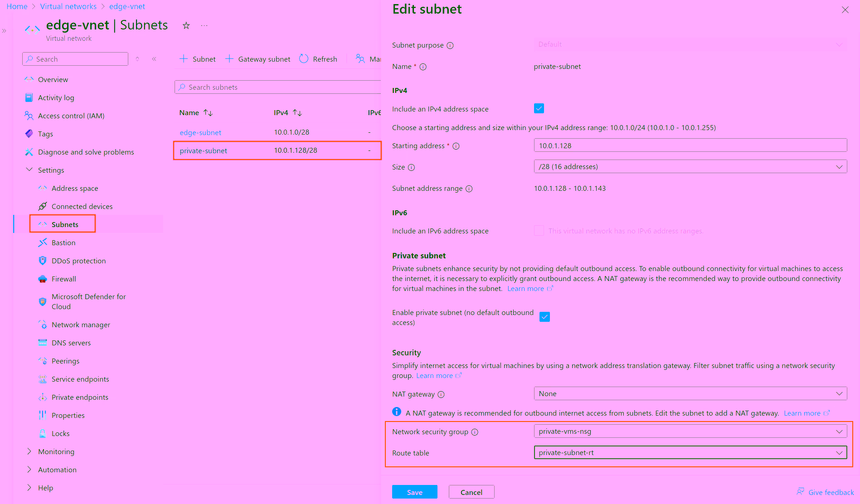860x504 pixels.
Task: Check Include an IPv6 address space
Action: pyautogui.click(x=539, y=231)
